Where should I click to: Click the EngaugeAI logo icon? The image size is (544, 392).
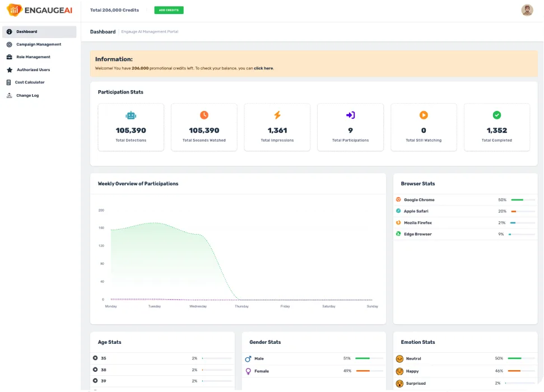click(14, 10)
